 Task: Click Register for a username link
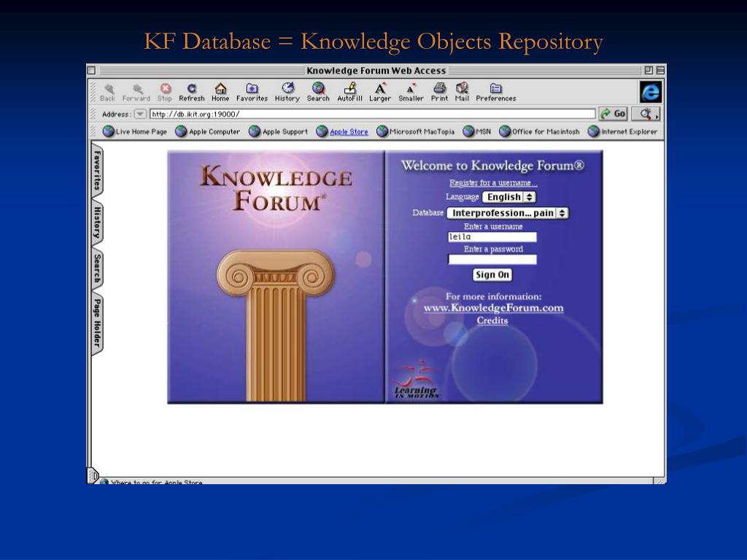[493, 183]
